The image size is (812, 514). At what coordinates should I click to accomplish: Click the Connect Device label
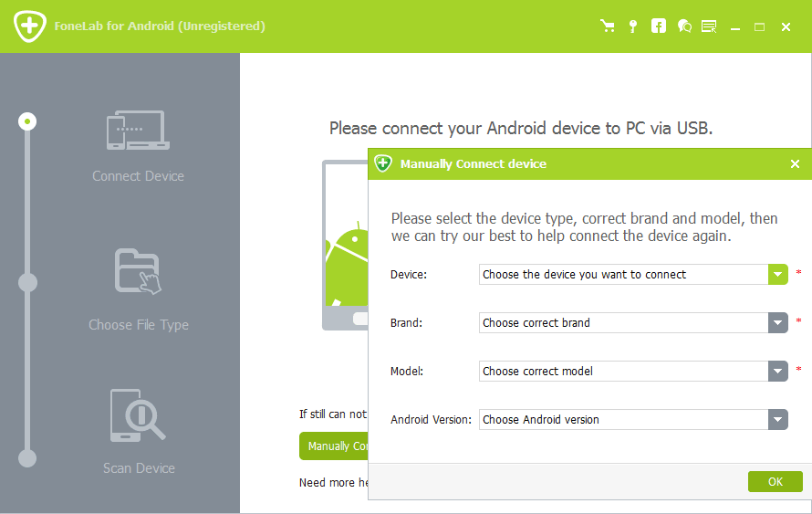coord(138,176)
